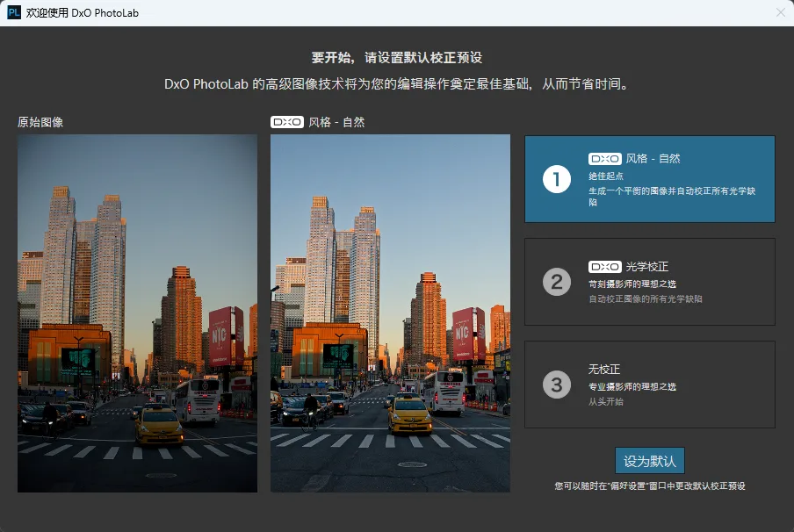Click the window title 欢迎使用 DxO PhotoLab
The height and width of the screenshot is (532, 794).
[82, 12]
